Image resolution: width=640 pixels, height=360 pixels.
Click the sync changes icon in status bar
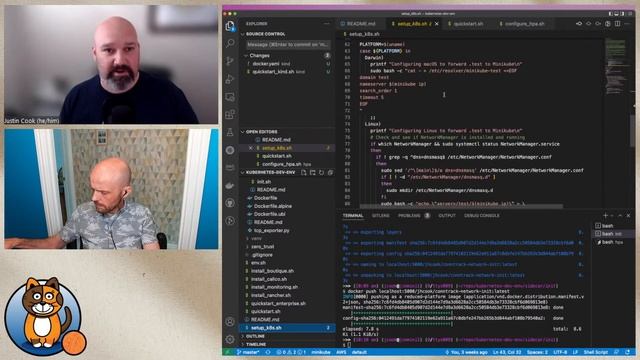point(268,352)
